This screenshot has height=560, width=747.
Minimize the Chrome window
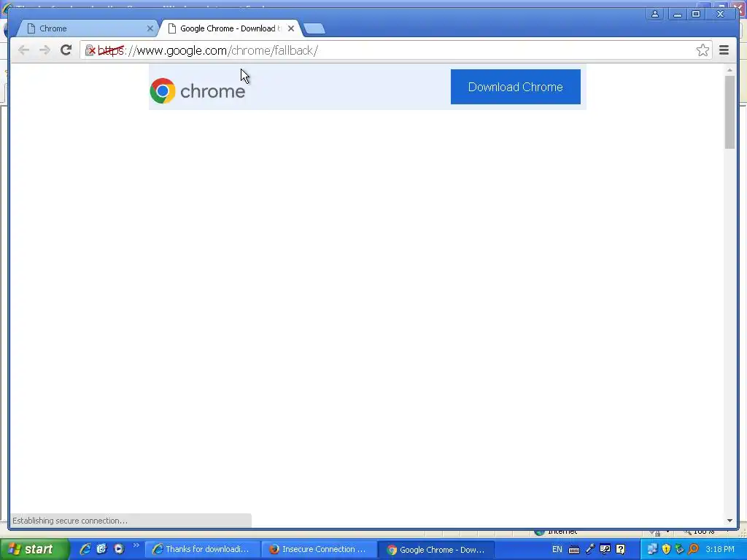coord(678,14)
